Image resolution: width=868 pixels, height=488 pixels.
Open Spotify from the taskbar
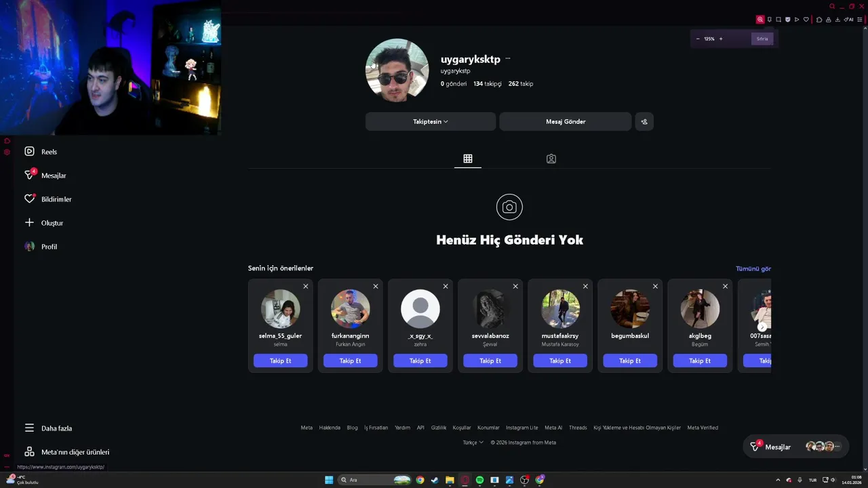point(479,480)
